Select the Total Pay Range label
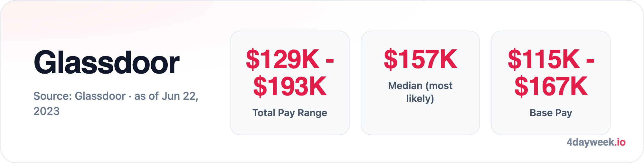The height and width of the screenshot is (163, 644). point(290,113)
